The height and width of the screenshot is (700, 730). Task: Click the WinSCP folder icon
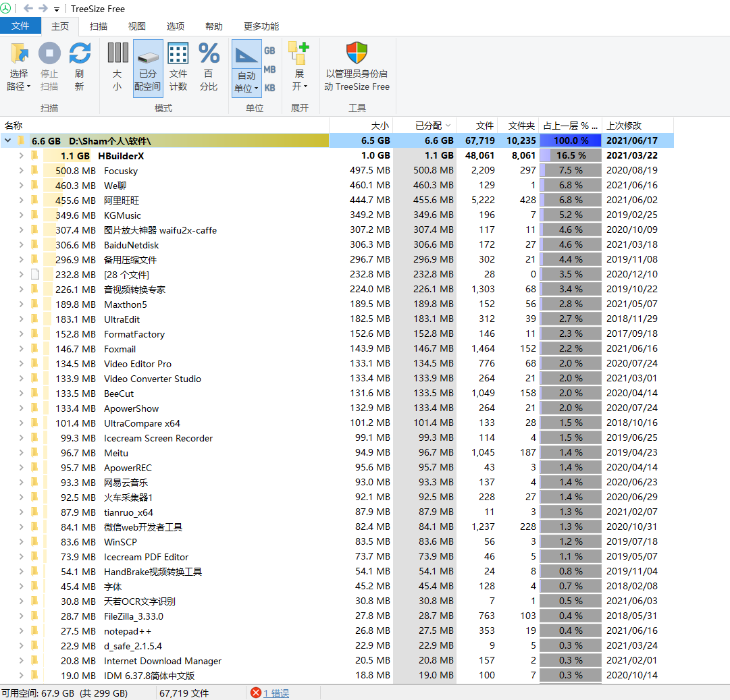(x=34, y=542)
